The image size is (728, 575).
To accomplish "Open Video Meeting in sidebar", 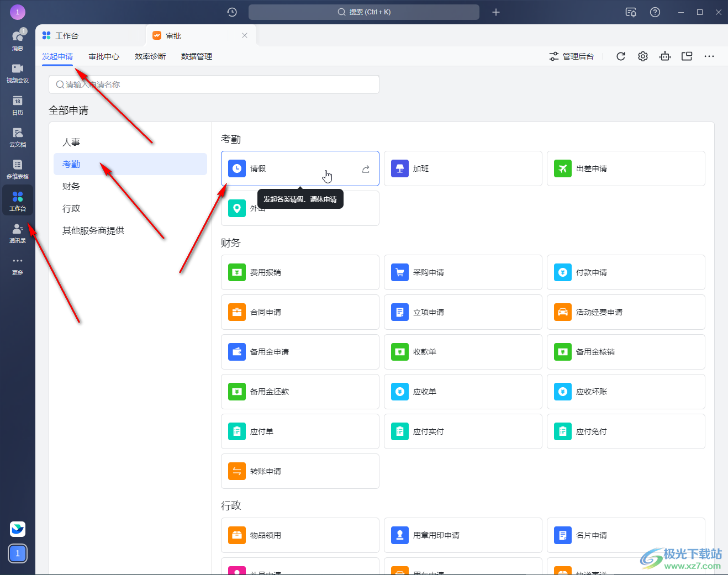I will (18, 72).
